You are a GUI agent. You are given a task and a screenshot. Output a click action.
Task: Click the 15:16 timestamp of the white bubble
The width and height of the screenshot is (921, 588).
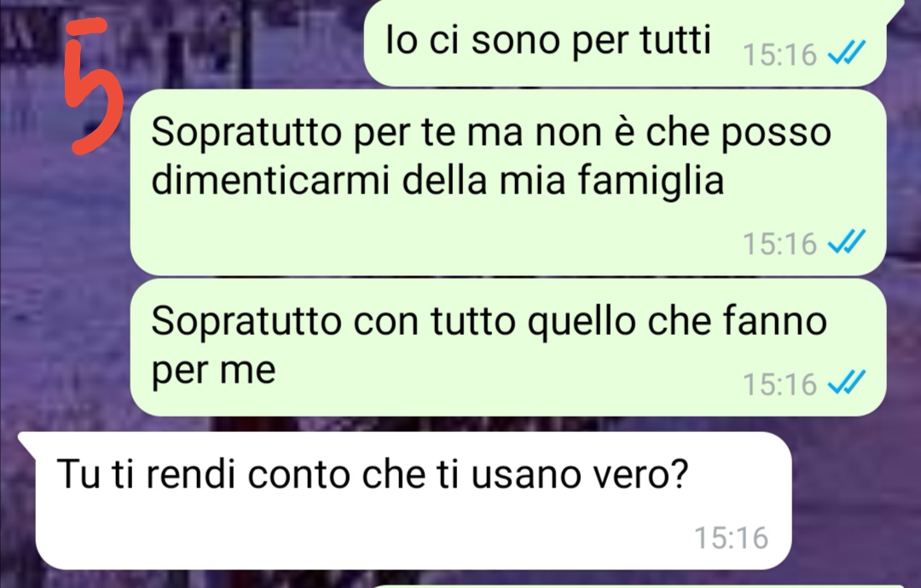coord(732,538)
